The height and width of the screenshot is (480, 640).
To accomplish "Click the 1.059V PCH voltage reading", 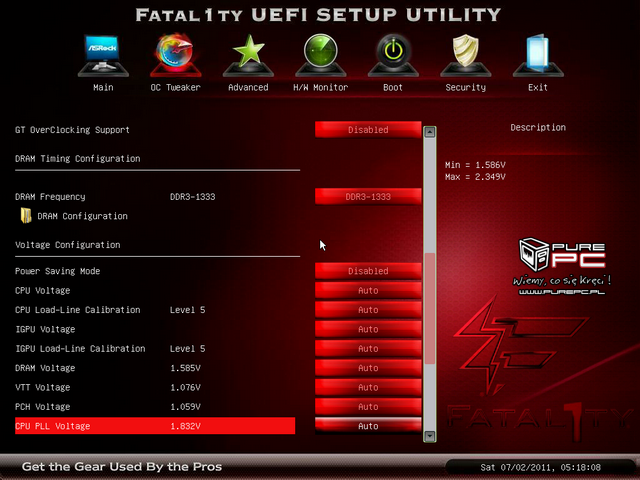I will coord(185,407).
